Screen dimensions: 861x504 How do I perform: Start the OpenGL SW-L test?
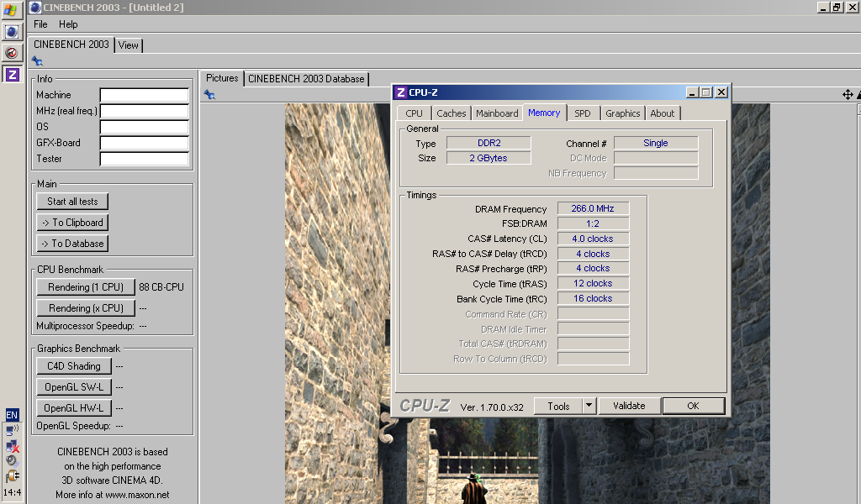point(74,387)
